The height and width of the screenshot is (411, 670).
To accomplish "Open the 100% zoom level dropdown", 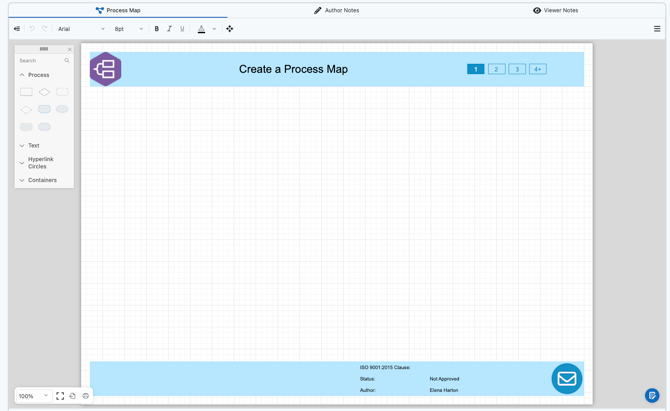I will (x=34, y=396).
